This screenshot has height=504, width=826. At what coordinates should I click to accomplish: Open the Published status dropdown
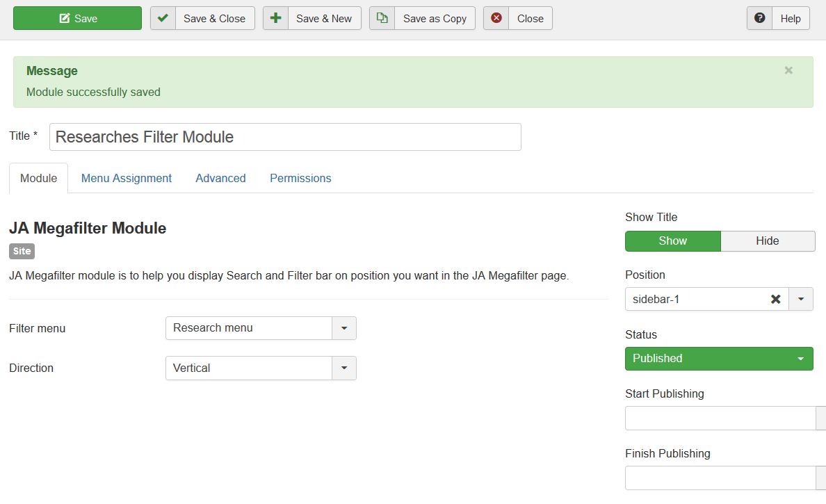719,359
